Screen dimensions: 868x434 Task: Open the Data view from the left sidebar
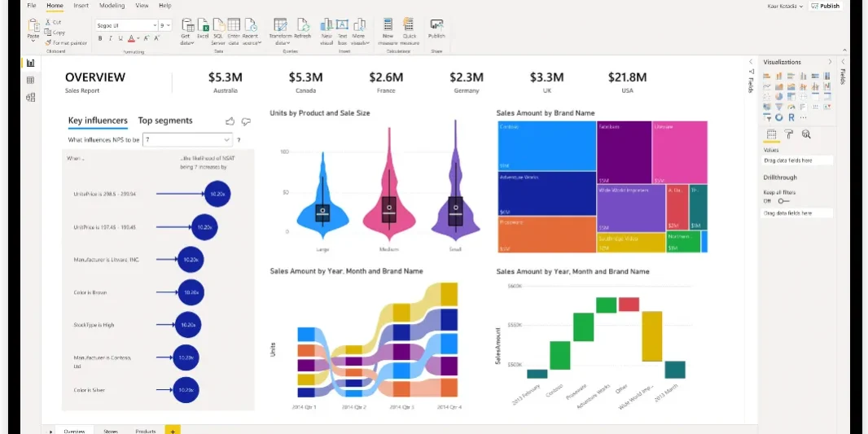pyautogui.click(x=31, y=80)
